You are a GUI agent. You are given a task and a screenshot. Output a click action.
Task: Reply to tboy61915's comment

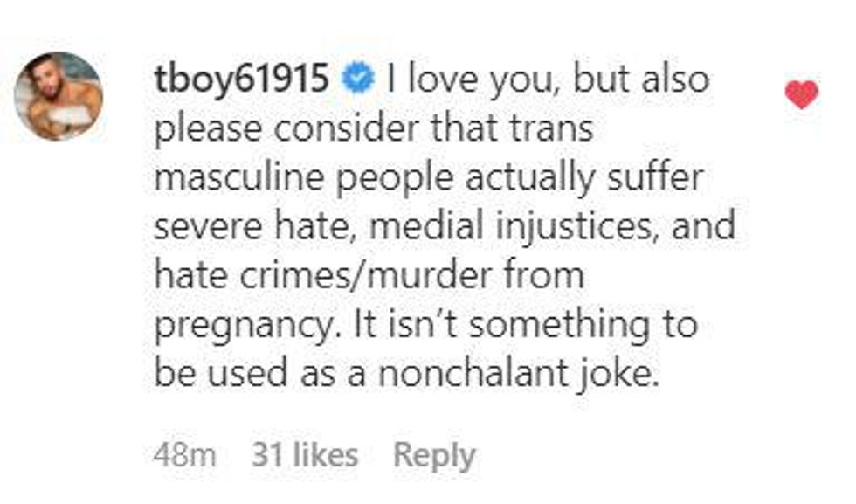point(434,455)
